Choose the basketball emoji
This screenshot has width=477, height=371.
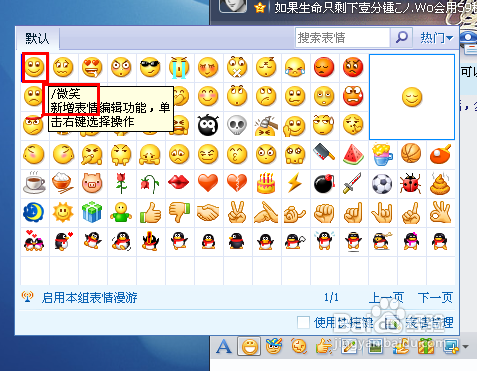[411, 153]
